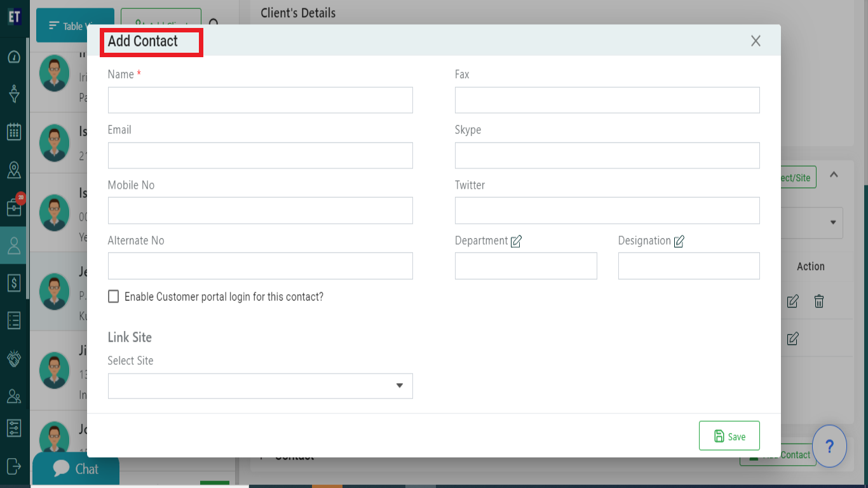Open the map location pin icon
The image size is (868, 488).
point(14,170)
